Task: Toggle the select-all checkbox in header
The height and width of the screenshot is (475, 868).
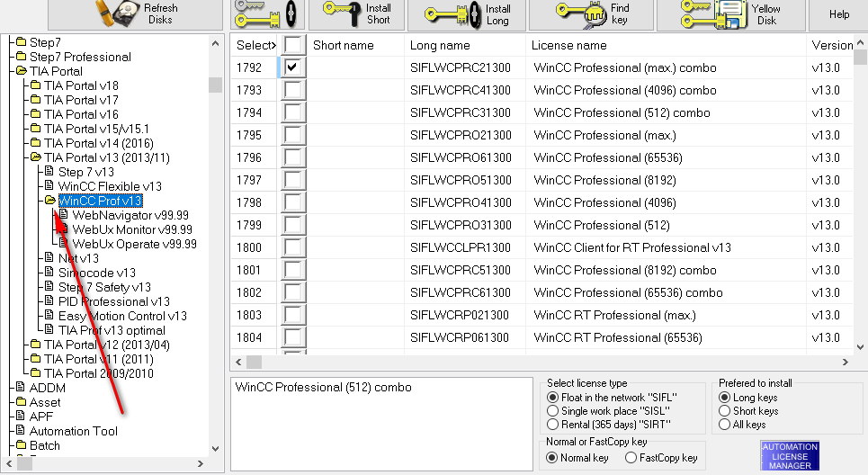Action: click(x=293, y=45)
